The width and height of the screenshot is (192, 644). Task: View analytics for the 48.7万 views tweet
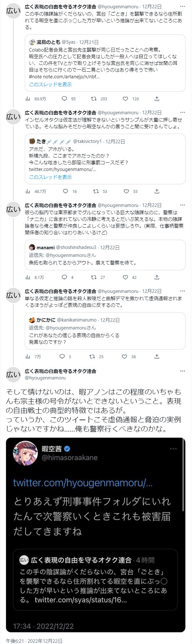(x=28, y=191)
